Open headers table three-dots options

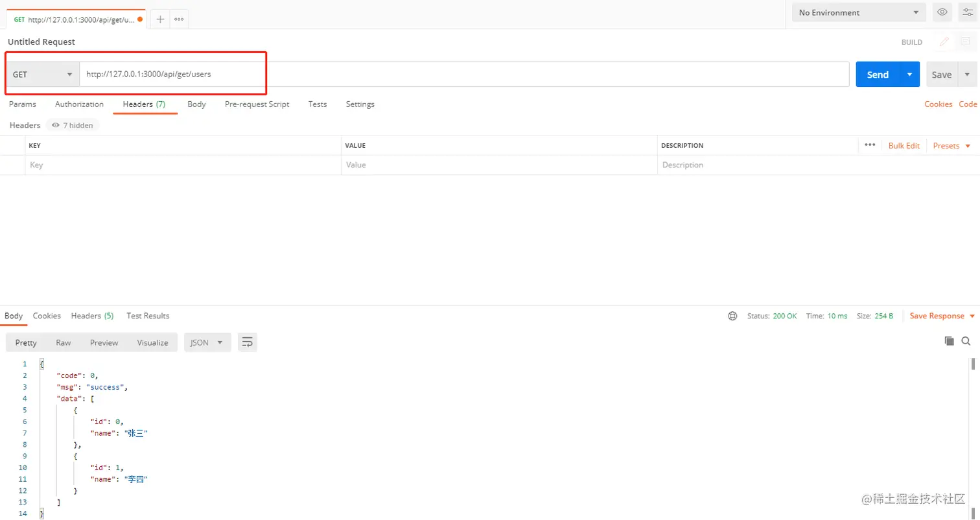(870, 145)
